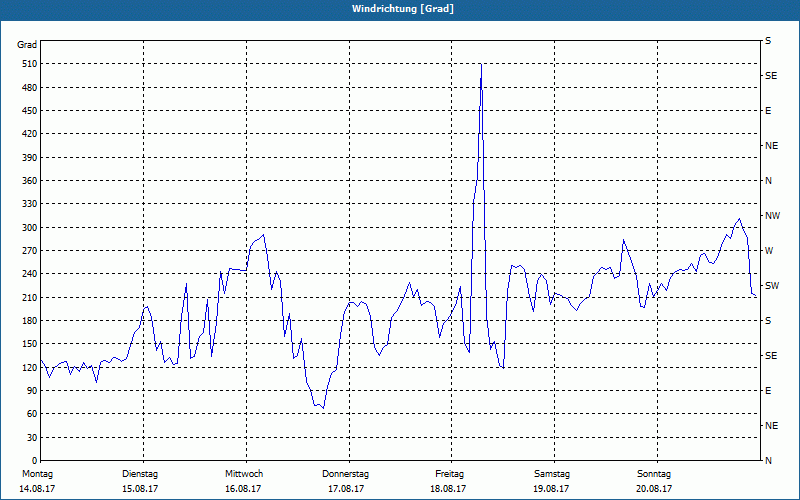Click the date 16.08.17
Viewport: 800px width, 500px height.
click(243, 489)
